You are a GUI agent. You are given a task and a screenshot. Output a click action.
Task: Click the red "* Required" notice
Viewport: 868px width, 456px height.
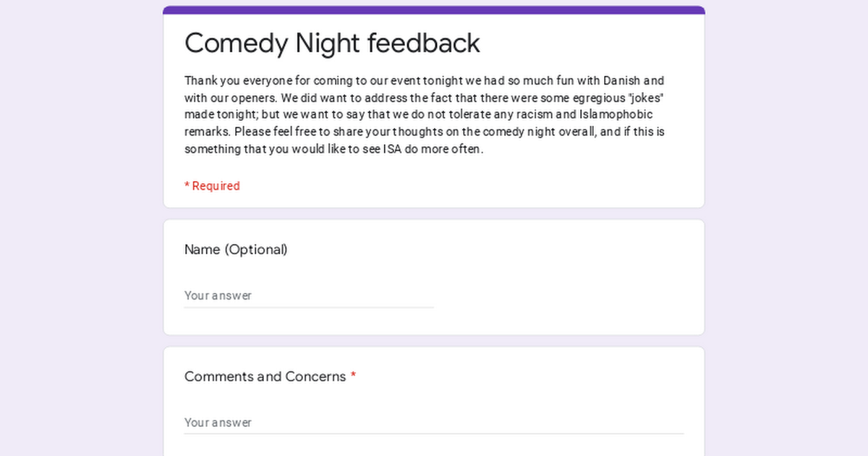[x=212, y=186]
